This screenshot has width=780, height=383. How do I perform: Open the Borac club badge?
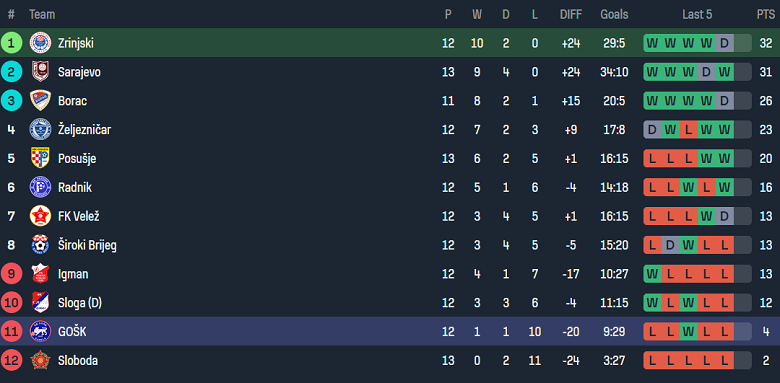(40, 100)
